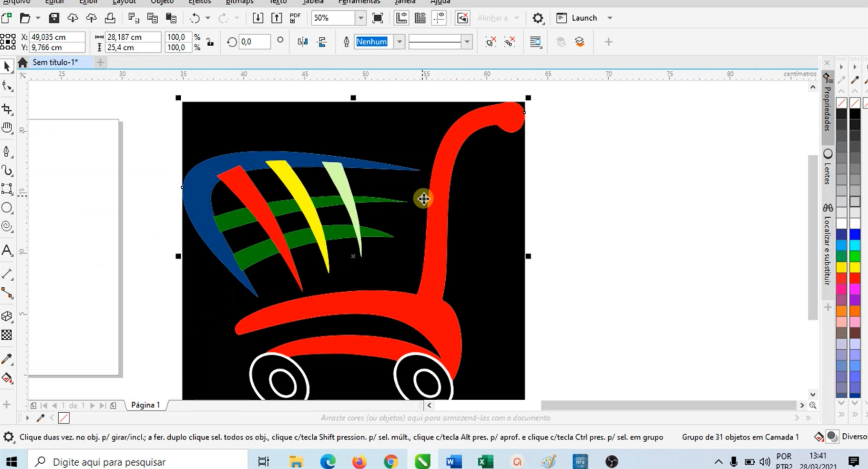This screenshot has height=469, width=868.
Task: Open the zoom level dropdown
Action: [x=360, y=18]
